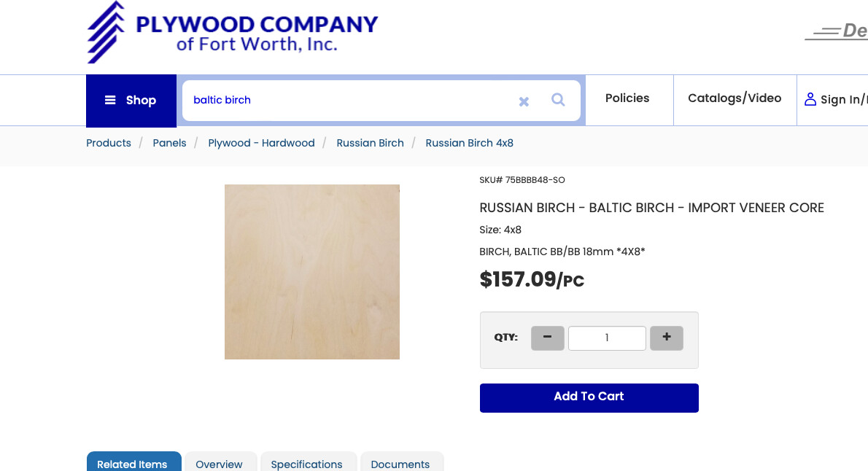Open the Shop hamburger menu
This screenshot has width=868, height=471.
click(x=131, y=101)
